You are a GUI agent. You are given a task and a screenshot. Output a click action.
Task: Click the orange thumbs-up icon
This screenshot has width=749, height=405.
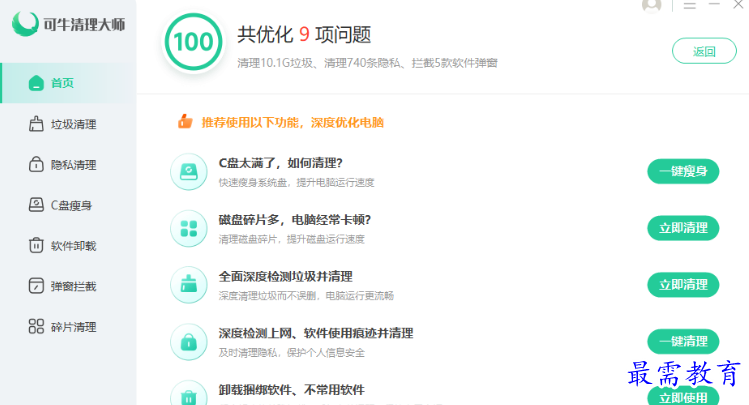click(x=185, y=122)
